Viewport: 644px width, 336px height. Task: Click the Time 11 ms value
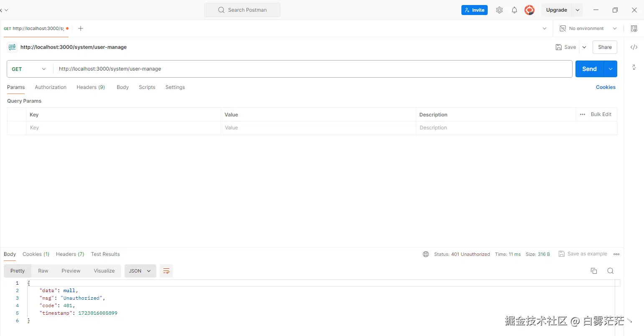514,254
